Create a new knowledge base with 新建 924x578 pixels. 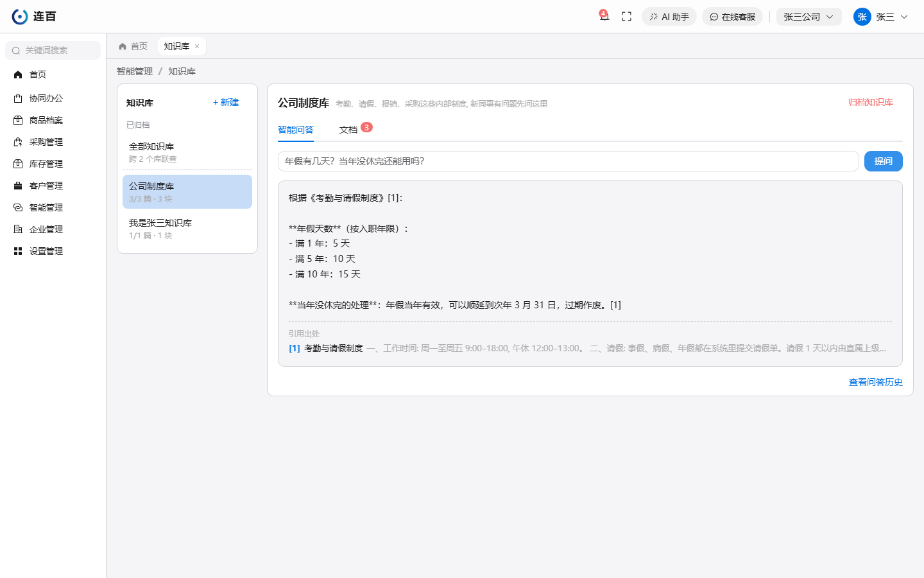pos(226,103)
